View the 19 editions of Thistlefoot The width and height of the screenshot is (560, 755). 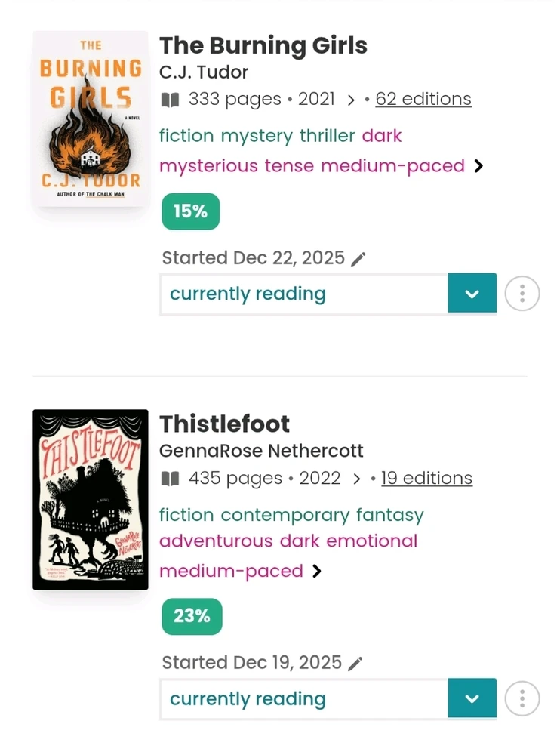tap(426, 479)
